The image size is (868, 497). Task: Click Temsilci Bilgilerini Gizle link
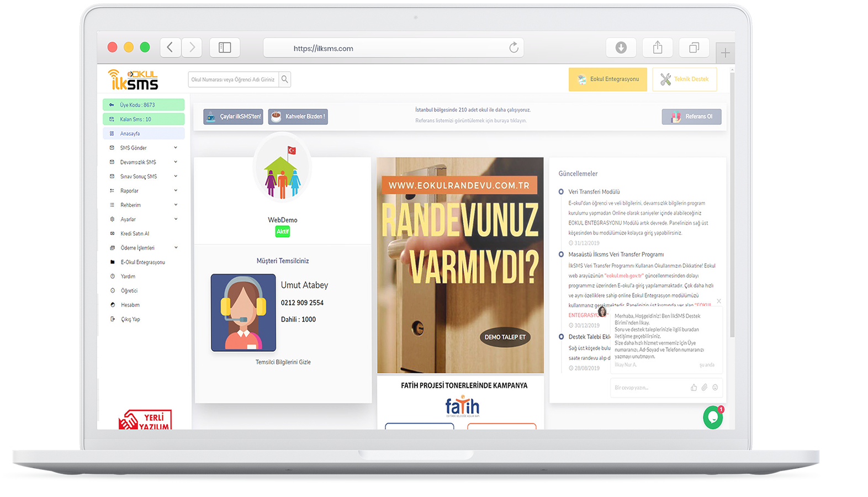click(x=283, y=362)
